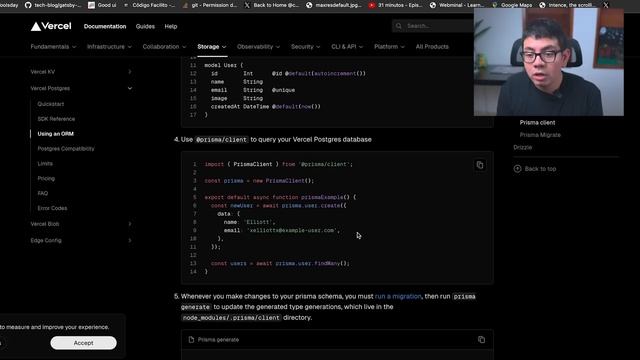Expand the Collaboration dropdown
The height and width of the screenshot is (360, 640).
164,47
